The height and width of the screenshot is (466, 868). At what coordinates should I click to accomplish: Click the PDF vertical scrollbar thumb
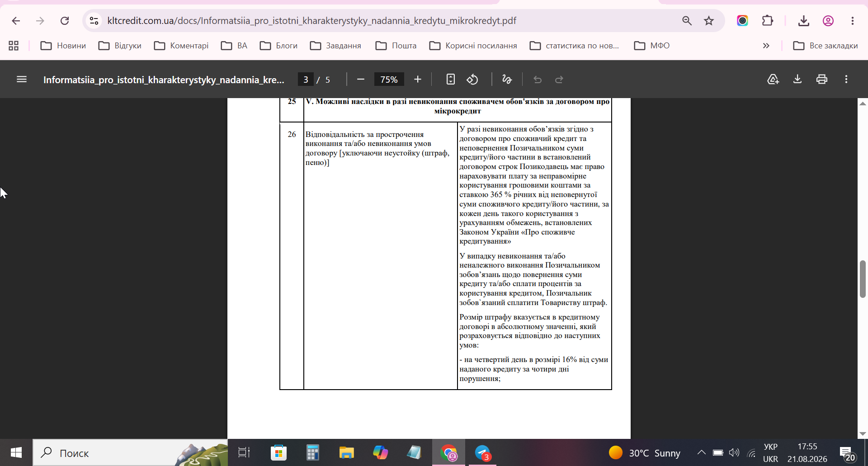tap(863, 279)
